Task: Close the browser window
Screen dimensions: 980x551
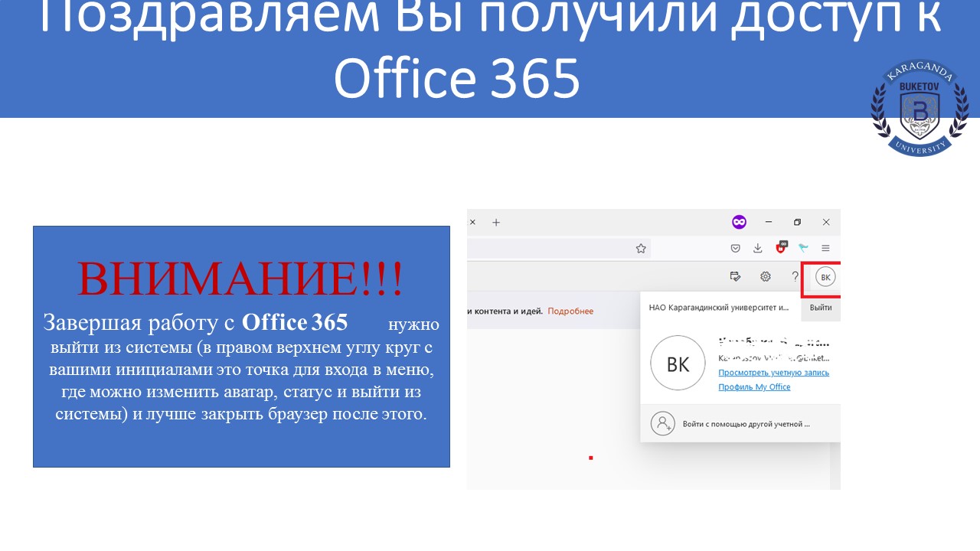Action: tap(826, 222)
